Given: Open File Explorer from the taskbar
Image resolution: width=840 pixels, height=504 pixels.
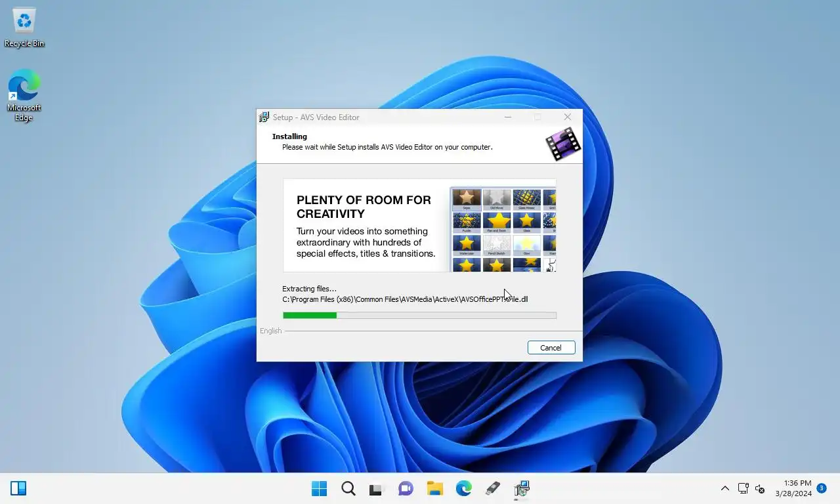Looking at the screenshot, I should pos(435,488).
